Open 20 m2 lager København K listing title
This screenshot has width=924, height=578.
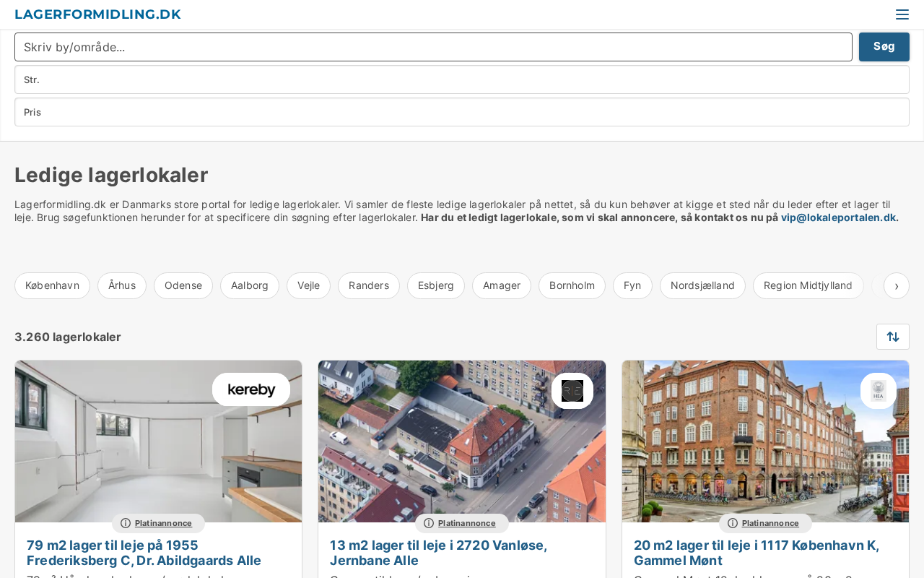tap(757, 553)
